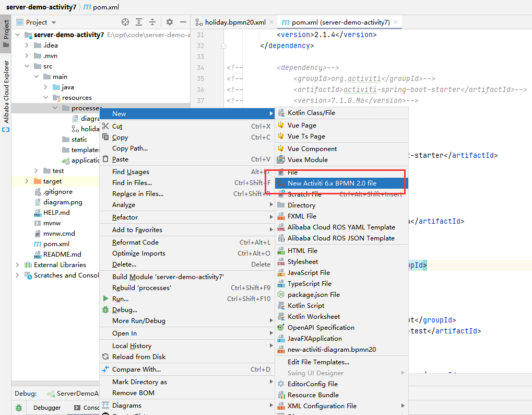Open pom.xml in project tree
Viewport: 532px width, 415px height.
click(56, 244)
